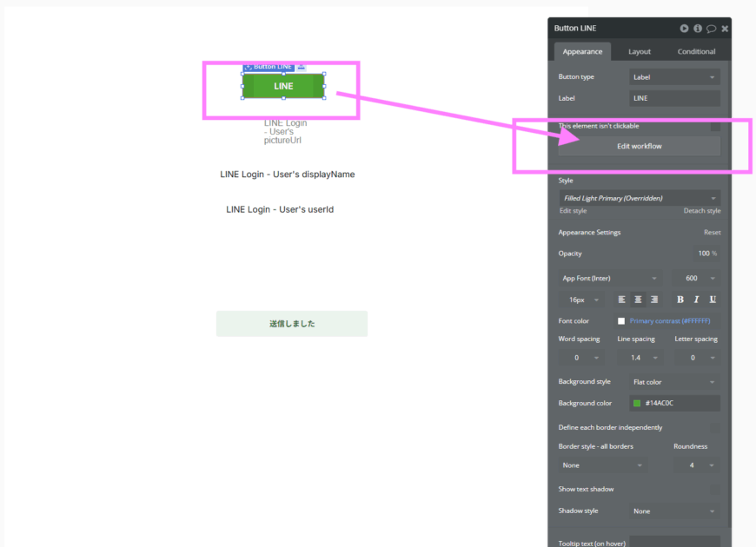This screenshot has width=756, height=547.
Task: Select the green LINE button on canvas
Action: pyautogui.click(x=283, y=86)
